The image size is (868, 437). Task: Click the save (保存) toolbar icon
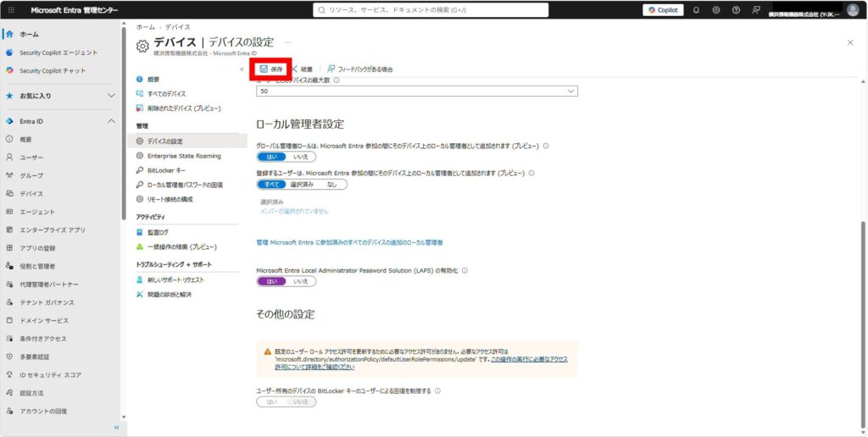coord(264,69)
